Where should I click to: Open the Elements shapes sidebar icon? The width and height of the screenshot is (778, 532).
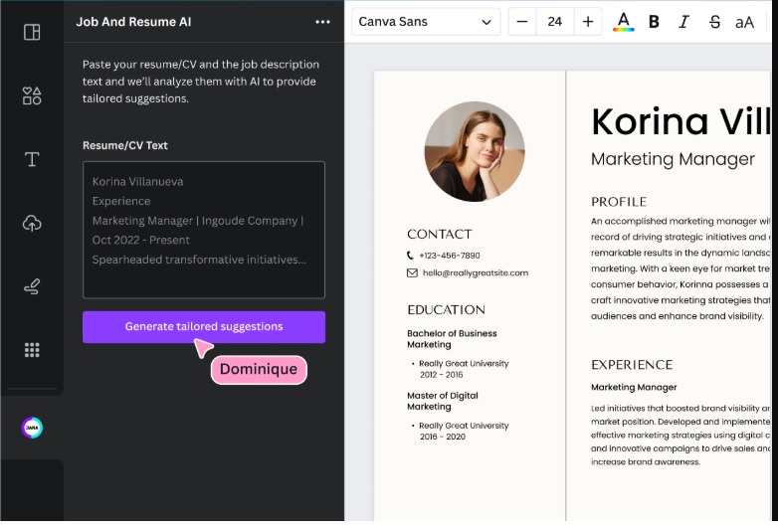pyautogui.click(x=32, y=95)
